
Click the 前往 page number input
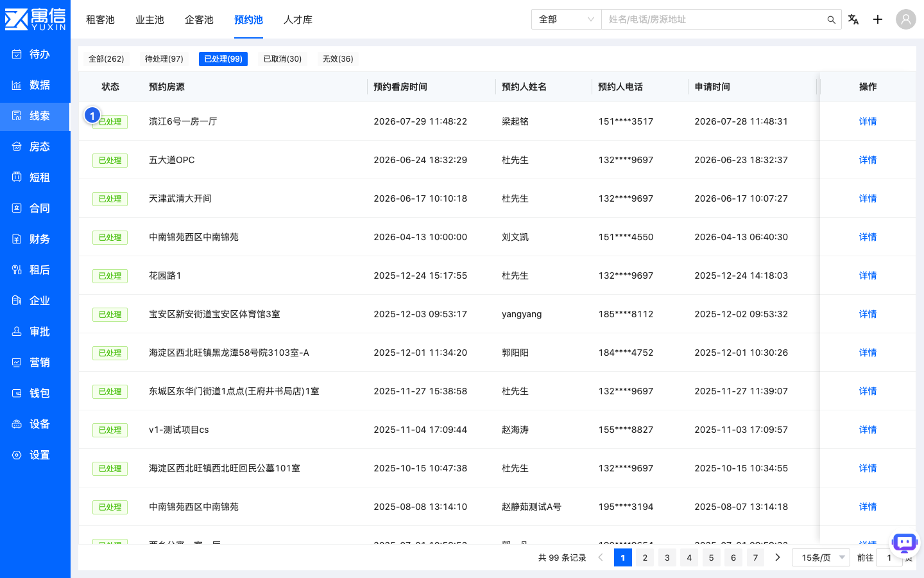pyautogui.click(x=889, y=557)
